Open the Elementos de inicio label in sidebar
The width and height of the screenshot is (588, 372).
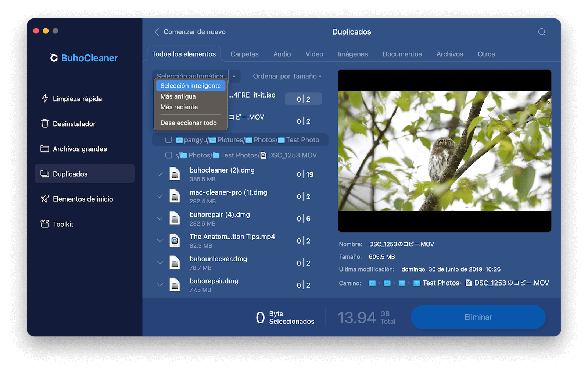tap(83, 199)
